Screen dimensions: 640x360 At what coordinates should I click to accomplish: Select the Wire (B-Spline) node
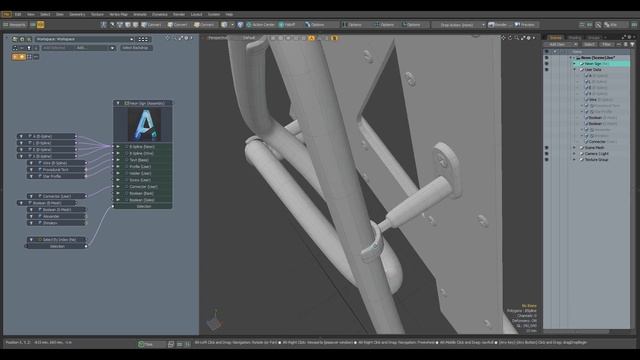[56, 163]
